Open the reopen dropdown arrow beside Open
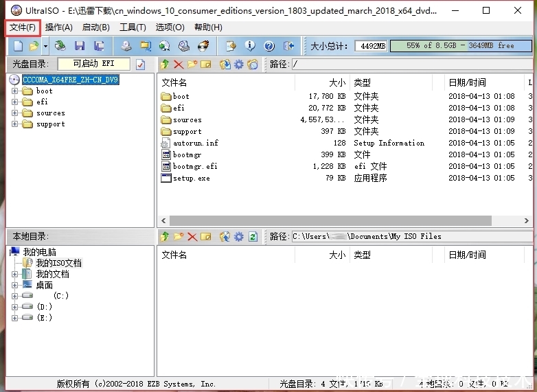The height and width of the screenshot is (392, 537). (x=45, y=45)
